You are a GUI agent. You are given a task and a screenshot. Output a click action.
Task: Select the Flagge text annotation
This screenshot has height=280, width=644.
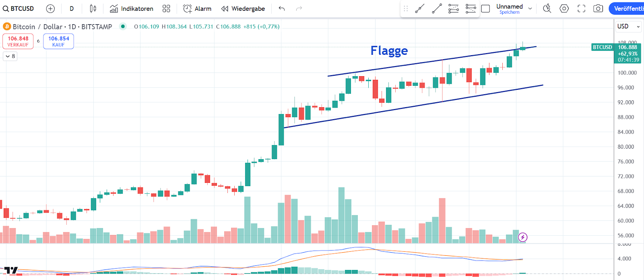click(x=389, y=51)
